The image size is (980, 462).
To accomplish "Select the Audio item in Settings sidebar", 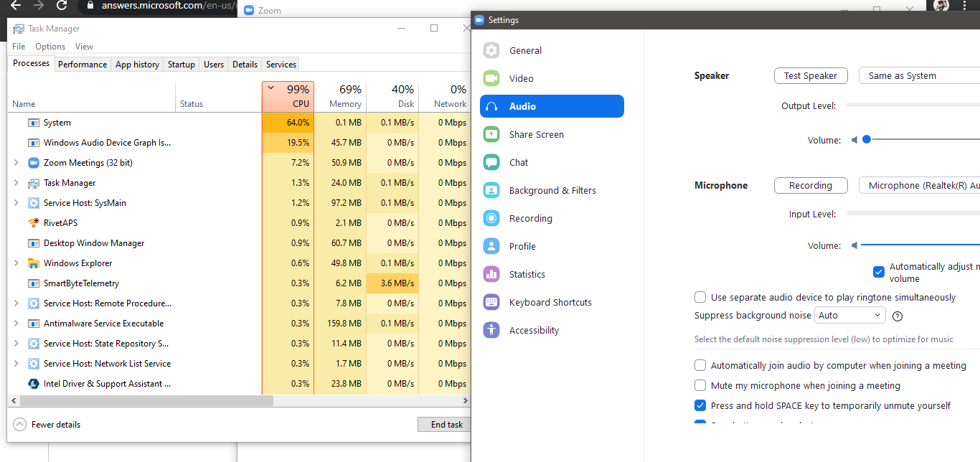I will click(x=552, y=106).
